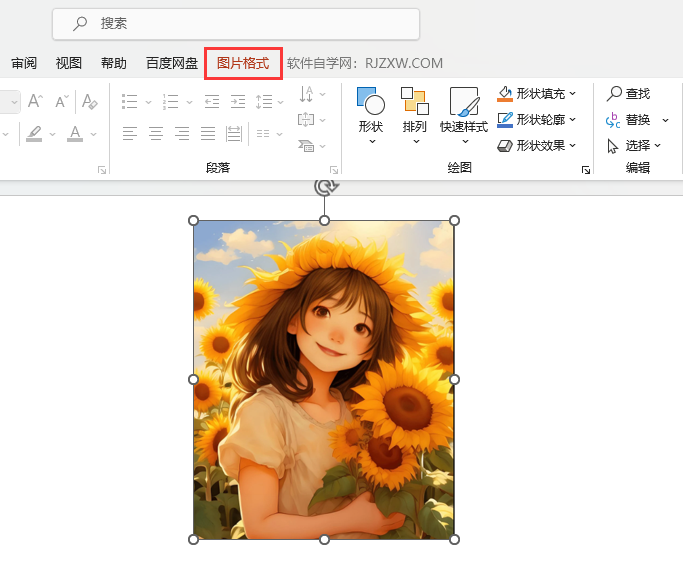Open the 百度网盘 ribbon tab

click(172, 64)
